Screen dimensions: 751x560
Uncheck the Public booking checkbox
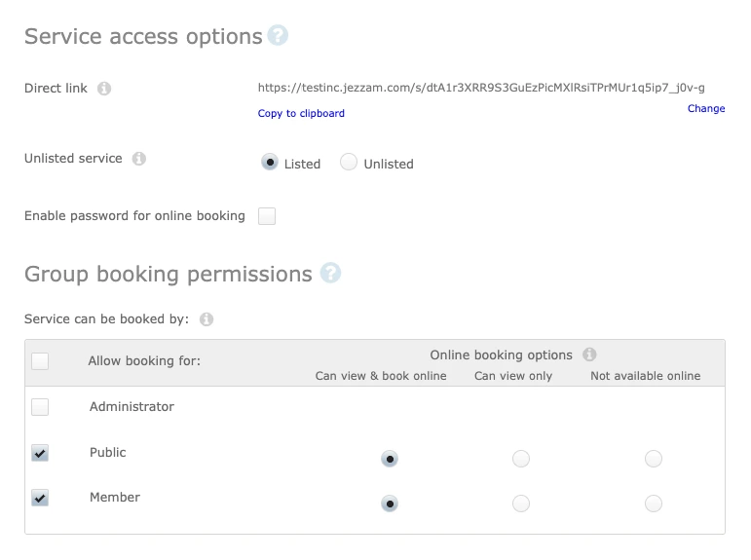click(x=40, y=453)
